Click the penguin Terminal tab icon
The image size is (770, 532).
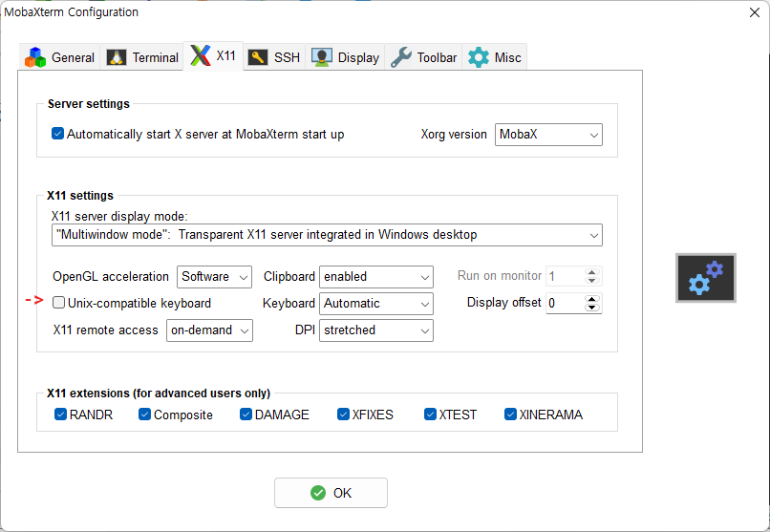pos(117,57)
